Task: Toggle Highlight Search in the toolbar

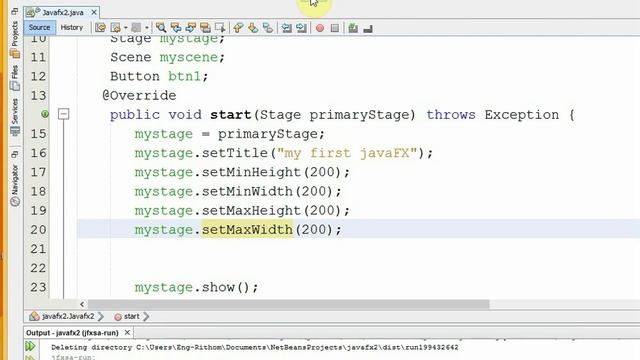Action: 205,28
